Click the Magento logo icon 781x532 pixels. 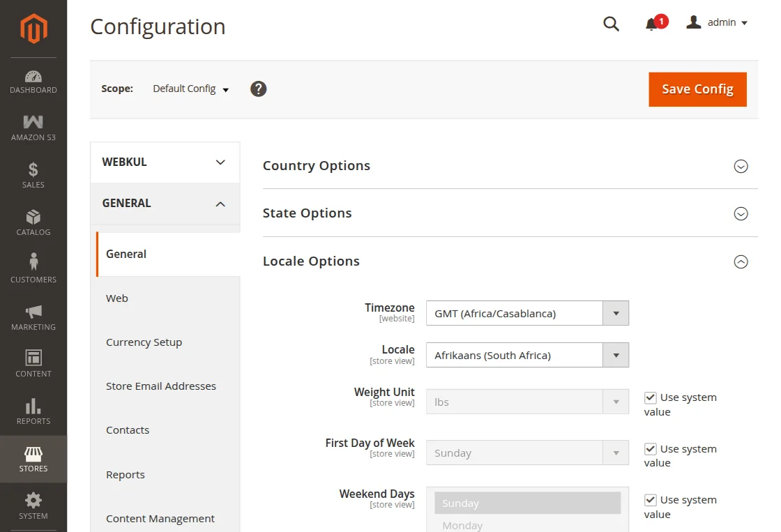coord(33,29)
